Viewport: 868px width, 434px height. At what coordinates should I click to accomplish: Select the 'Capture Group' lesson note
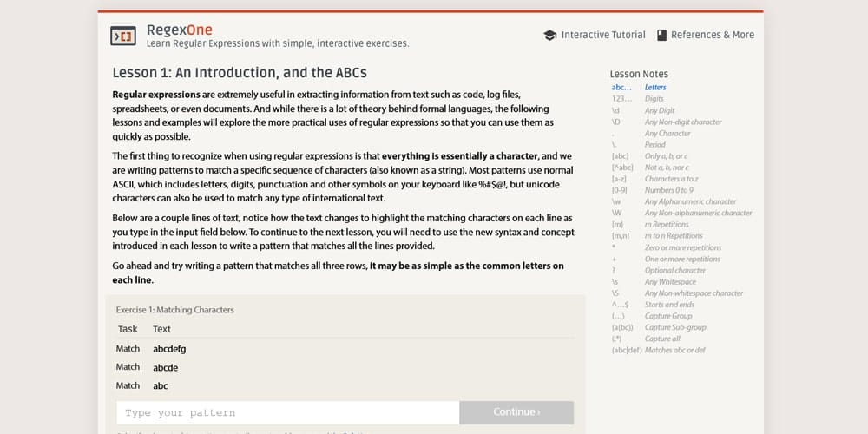point(668,316)
